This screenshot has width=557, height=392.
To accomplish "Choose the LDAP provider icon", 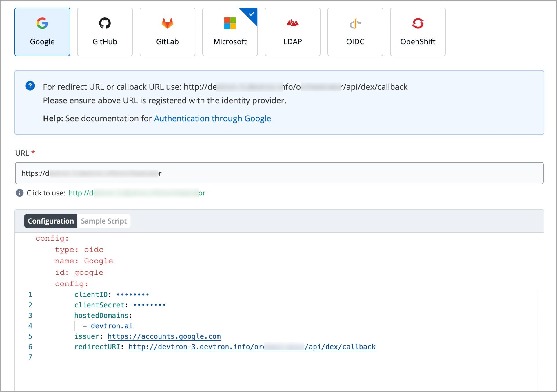I will [292, 23].
